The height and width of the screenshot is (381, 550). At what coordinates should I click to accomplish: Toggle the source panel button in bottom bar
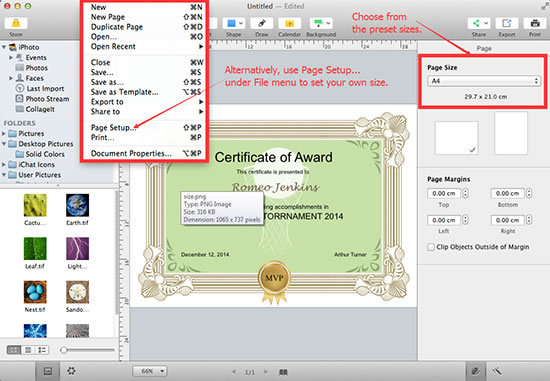click(48, 371)
